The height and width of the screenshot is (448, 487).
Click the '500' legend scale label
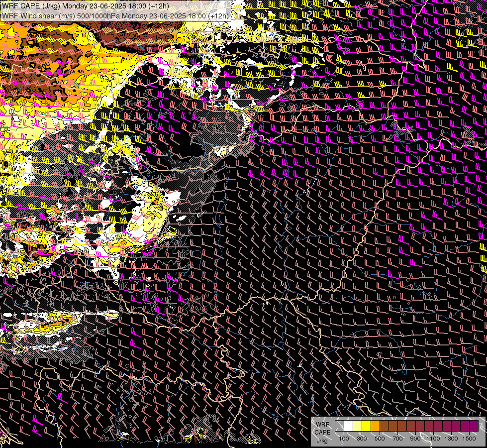pos(380,439)
